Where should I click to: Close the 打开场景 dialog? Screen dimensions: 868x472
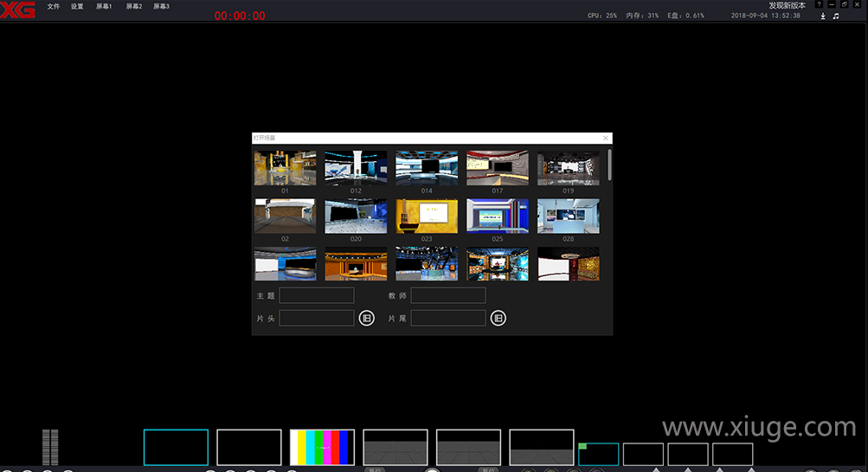click(606, 138)
